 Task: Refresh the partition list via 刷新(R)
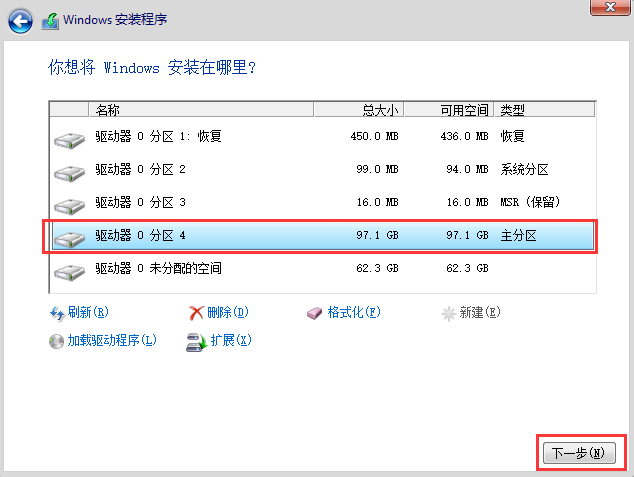tap(88, 312)
